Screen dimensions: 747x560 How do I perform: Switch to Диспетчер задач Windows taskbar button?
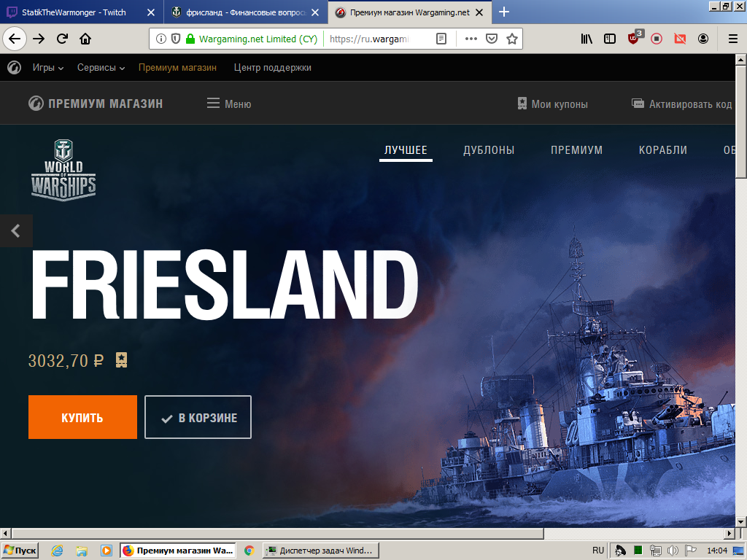321,551
